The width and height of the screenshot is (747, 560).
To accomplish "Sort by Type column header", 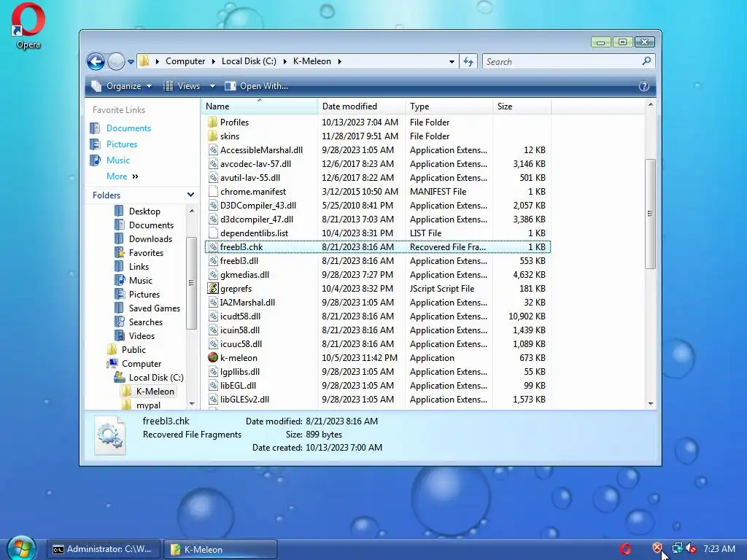I will pos(449,106).
